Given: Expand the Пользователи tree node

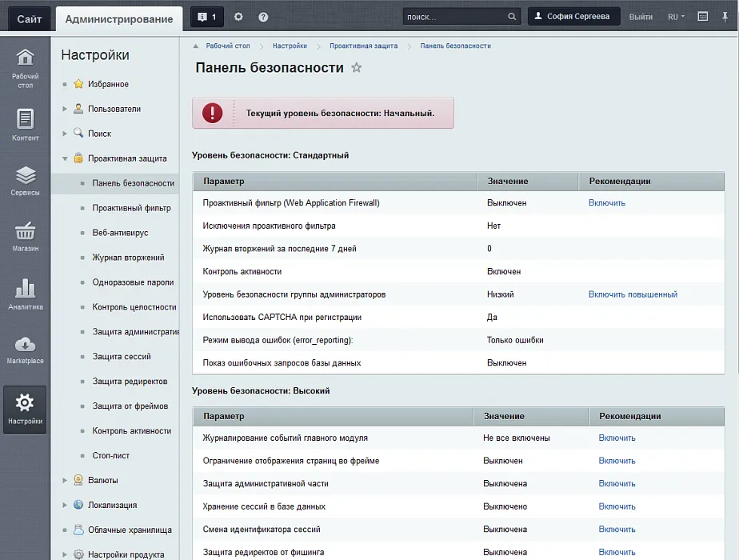Looking at the screenshot, I should [66, 109].
